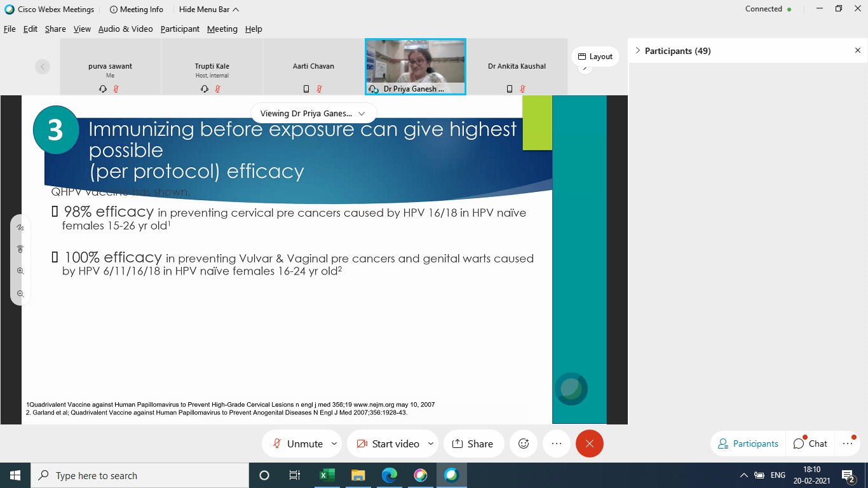Open the Participant menu
Viewport: 868px width, 488px height.
coord(180,29)
